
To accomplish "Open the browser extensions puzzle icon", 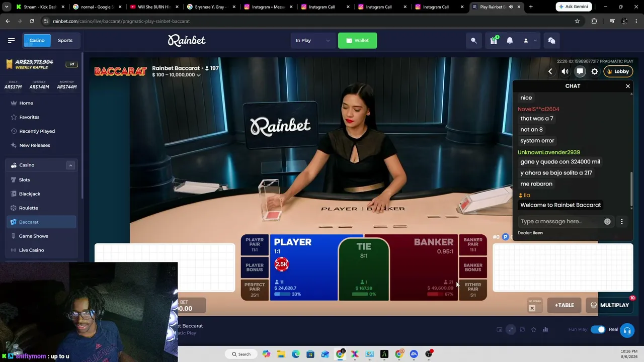I will pyautogui.click(x=594, y=21).
